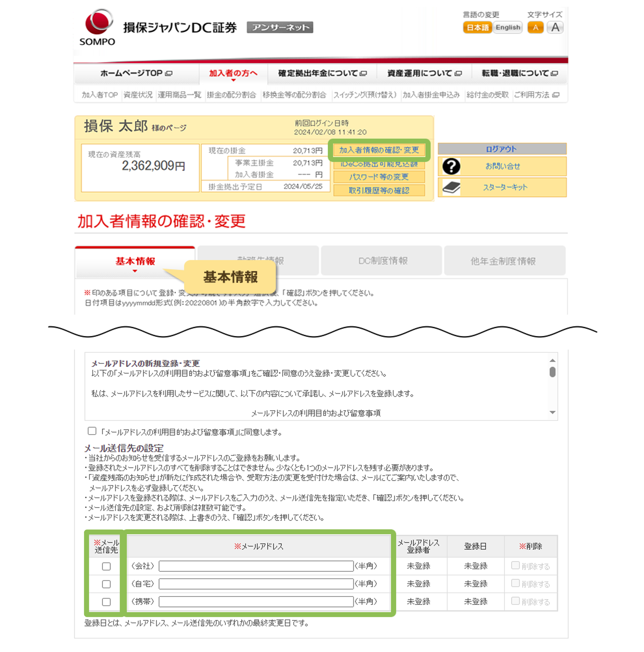The width and height of the screenshot is (644, 652).
Task: Select the 基本情報 tab
Action: tap(135, 262)
